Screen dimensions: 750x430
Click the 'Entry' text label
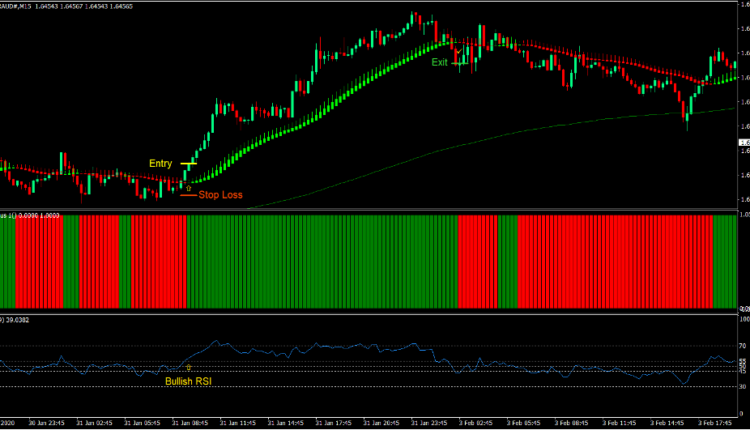coord(161,163)
